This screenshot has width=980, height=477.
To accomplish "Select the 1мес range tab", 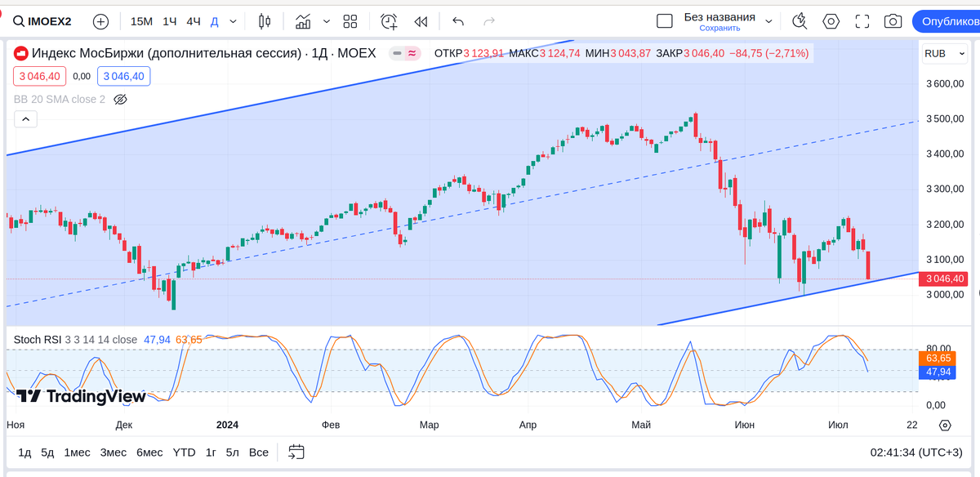I will [78, 452].
